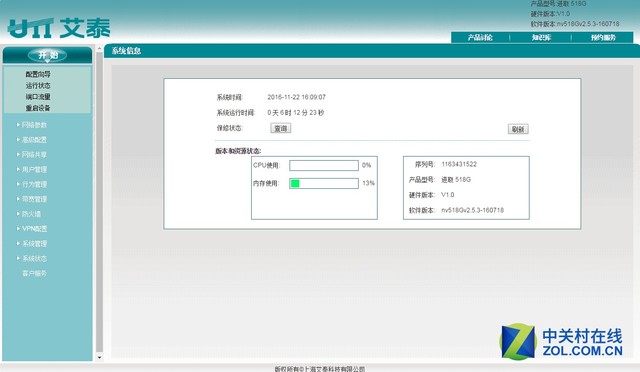Click 产品型号 value 进取 518G in info box
640x372 pixels.
coord(456,180)
